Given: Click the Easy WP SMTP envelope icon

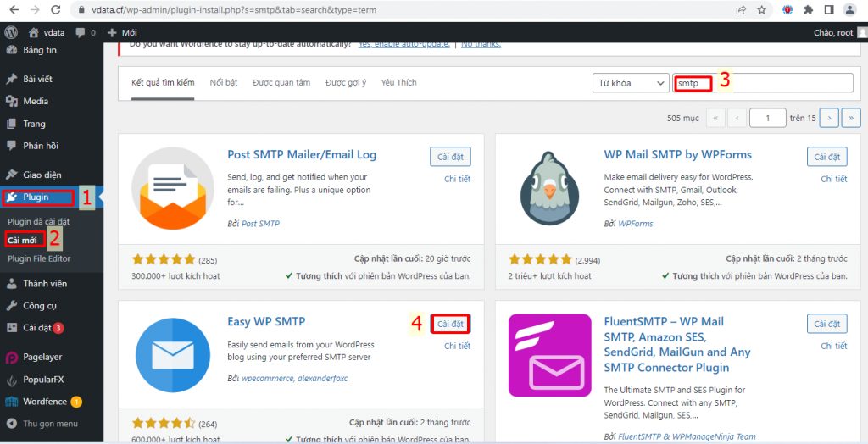Looking at the screenshot, I should tap(173, 355).
